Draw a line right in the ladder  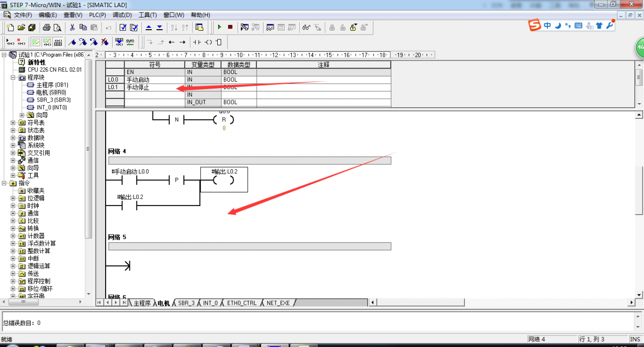[x=182, y=42]
